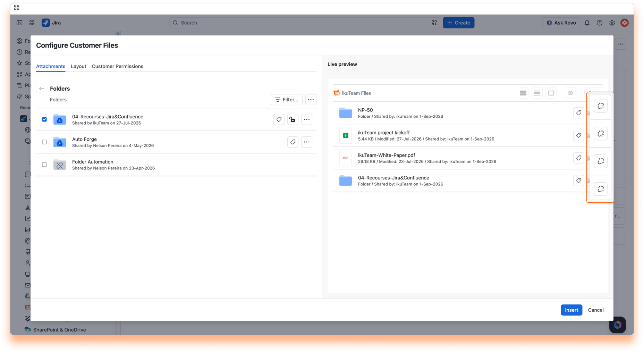Click the unlink icon for ikuTeam-White-Paper.pdf
644x352 pixels.
click(601, 161)
